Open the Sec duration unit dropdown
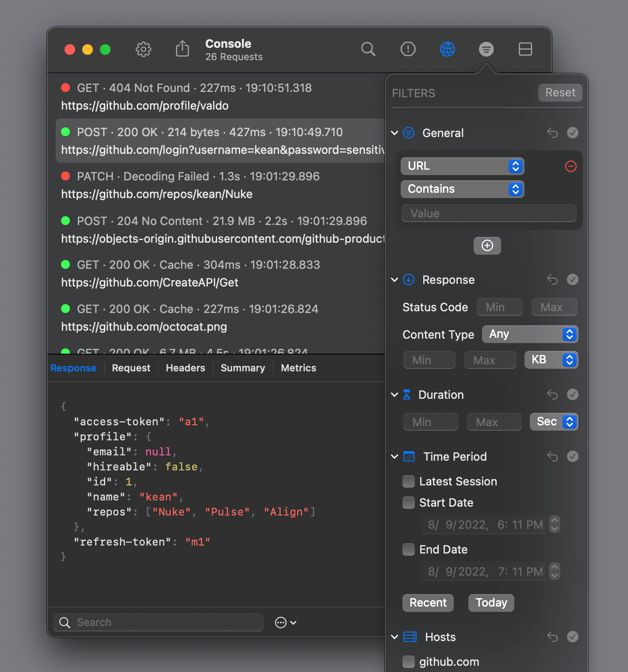 (x=554, y=422)
